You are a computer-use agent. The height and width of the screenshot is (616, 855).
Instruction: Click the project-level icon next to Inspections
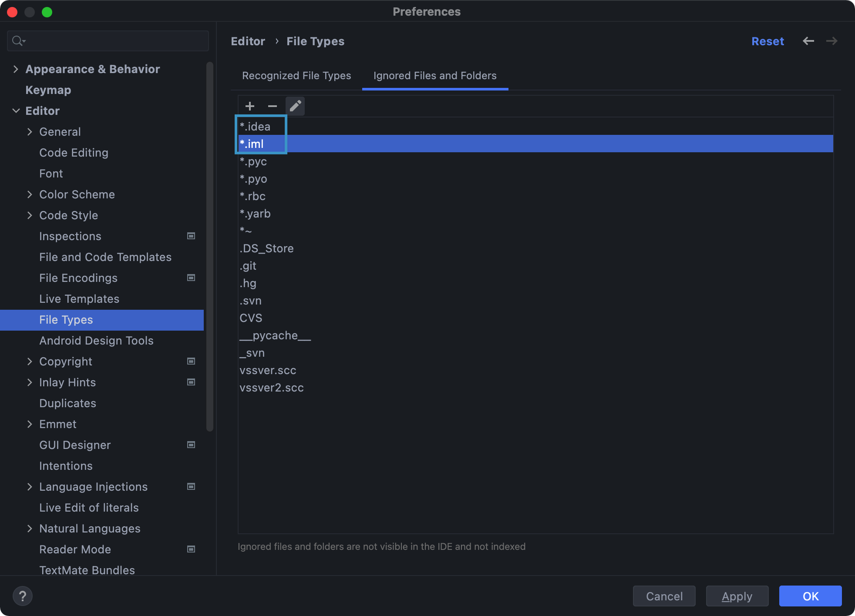(x=191, y=236)
